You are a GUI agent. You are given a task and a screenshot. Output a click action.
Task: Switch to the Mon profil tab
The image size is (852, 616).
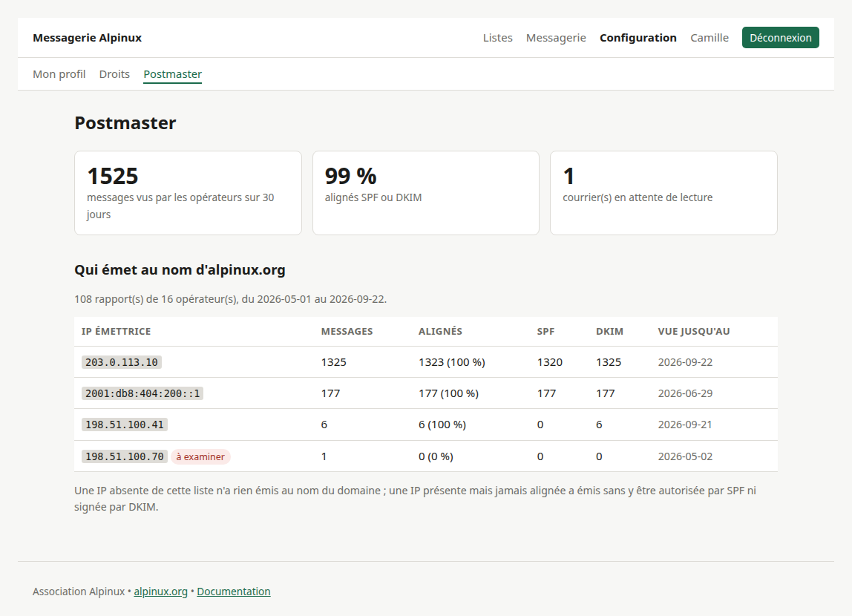[59, 74]
